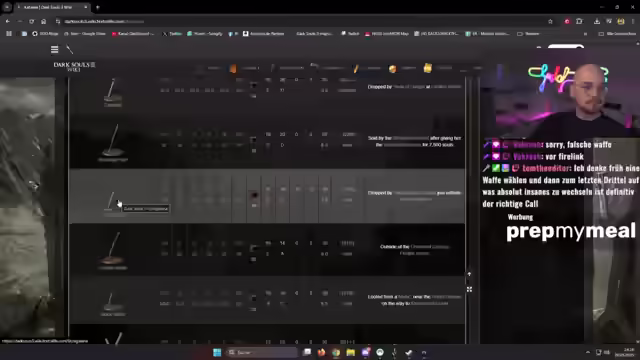This screenshot has width=640, height=360.
Task: Open the Twitch bookmark
Action: point(350,33)
